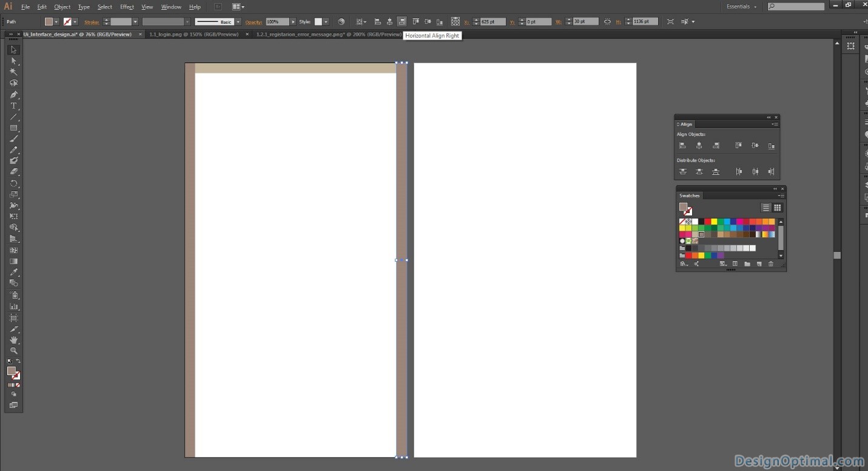Select the Magic Wand tool
868x471 pixels.
pos(13,72)
